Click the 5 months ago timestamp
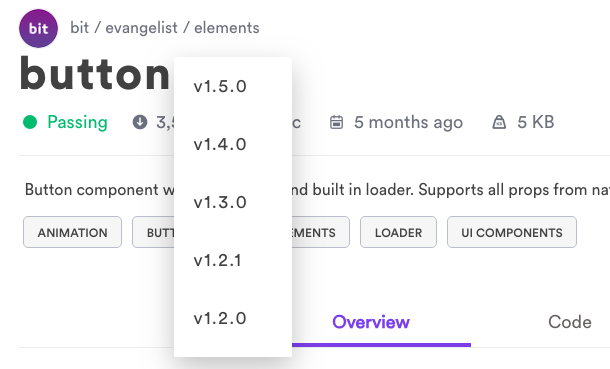This screenshot has width=610, height=369. click(x=408, y=122)
